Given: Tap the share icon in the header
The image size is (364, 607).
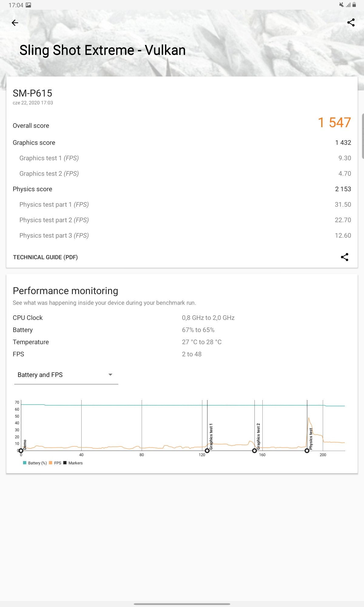Looking at the screenshot, I should tap(351, 22).
